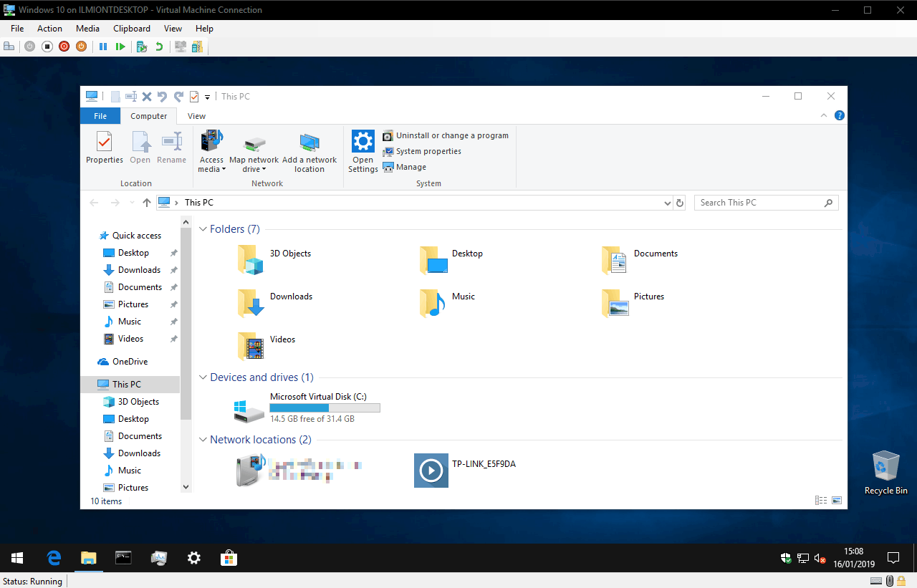Image resolution: width=917 pixels, height=588 pixels.
Task: Click Delete X in Explorer quick access toolbar
Action: click(x=147, y=97)
